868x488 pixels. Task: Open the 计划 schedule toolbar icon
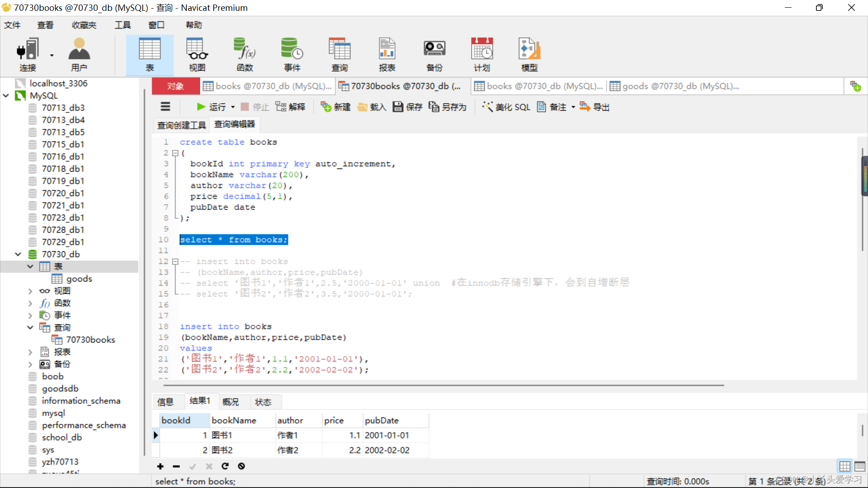point(482,55)
